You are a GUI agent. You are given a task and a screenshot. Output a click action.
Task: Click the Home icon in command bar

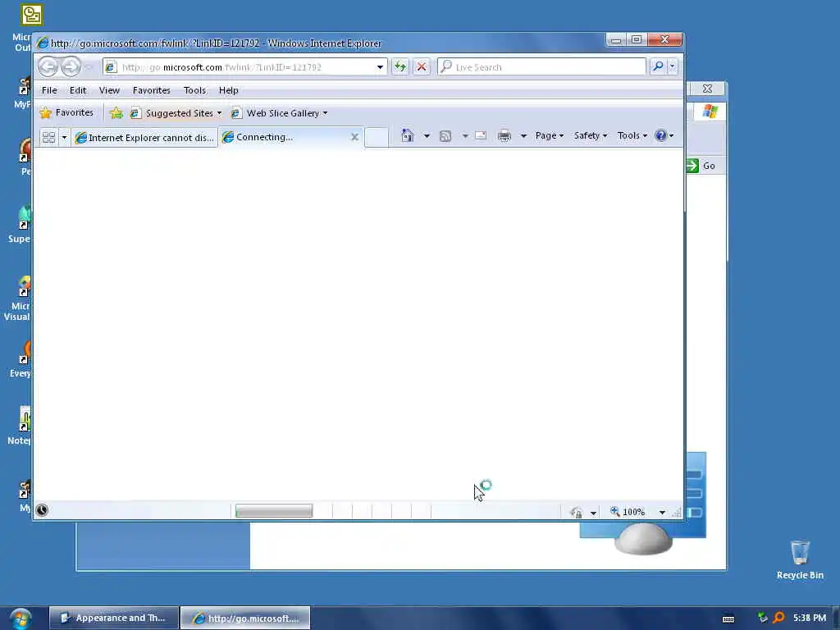click(x=408, y=135)
